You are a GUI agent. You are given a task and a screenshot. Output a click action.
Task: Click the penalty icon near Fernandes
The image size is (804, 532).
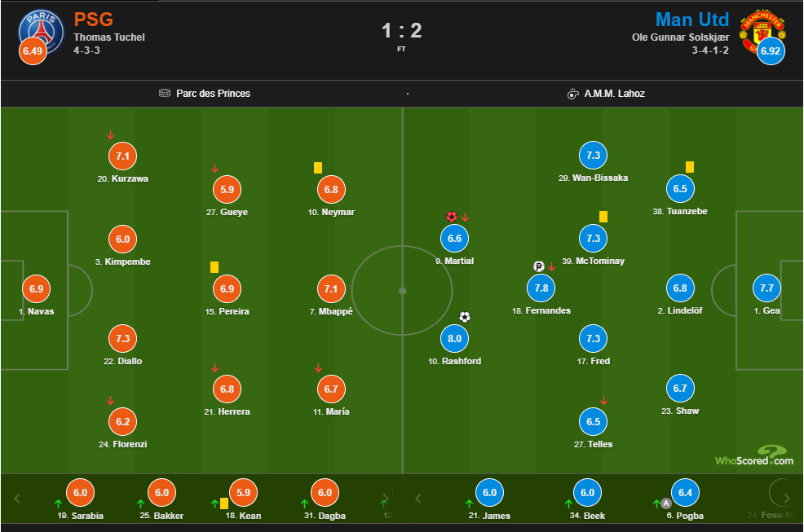pos(539,266)
